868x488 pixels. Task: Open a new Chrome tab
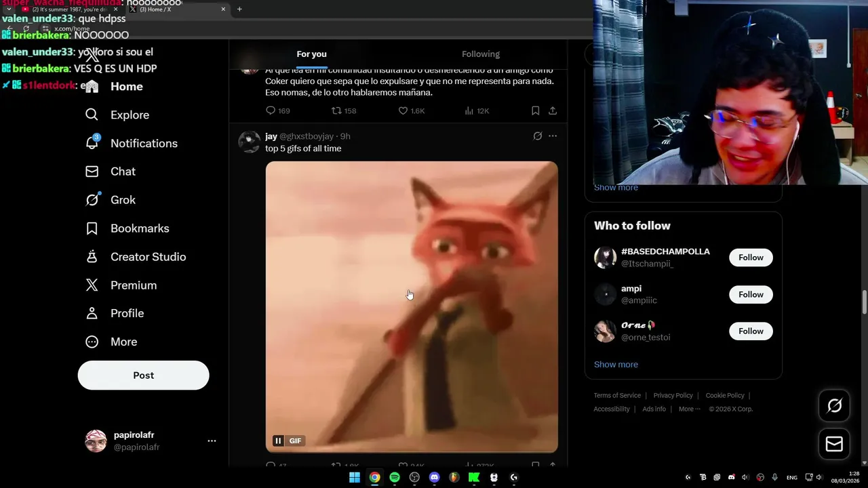pyautogui.click(x=239, y=9)
